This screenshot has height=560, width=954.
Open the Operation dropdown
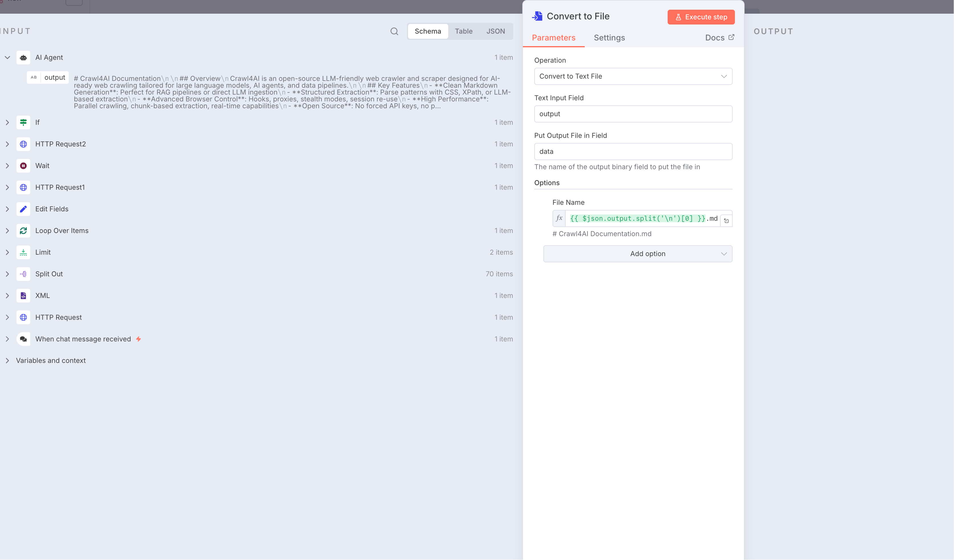(x=633, y=76)
